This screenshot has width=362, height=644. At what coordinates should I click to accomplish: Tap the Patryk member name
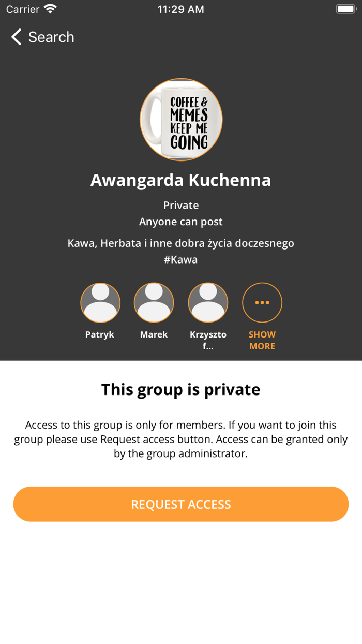(x=100, y=334)
